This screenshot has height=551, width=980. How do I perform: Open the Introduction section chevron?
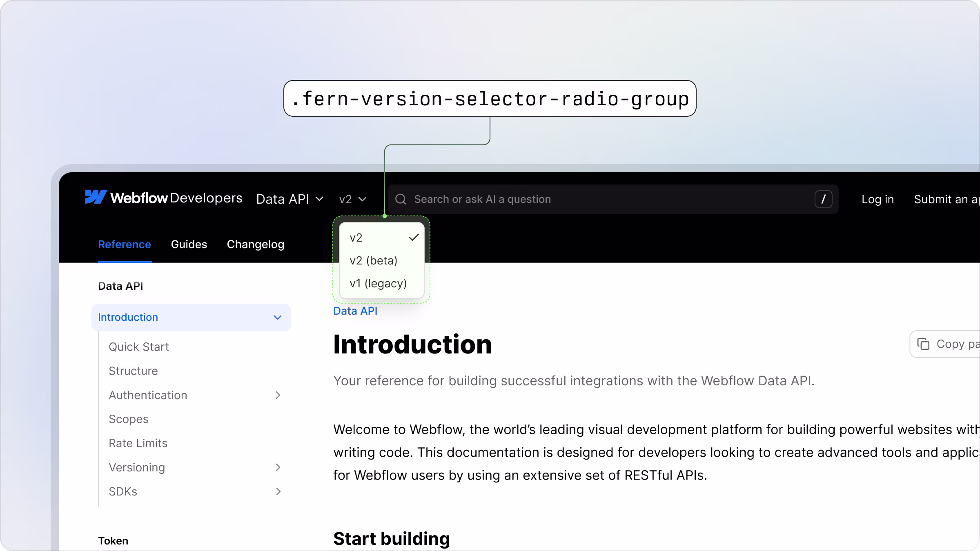[x=278, y=317]
